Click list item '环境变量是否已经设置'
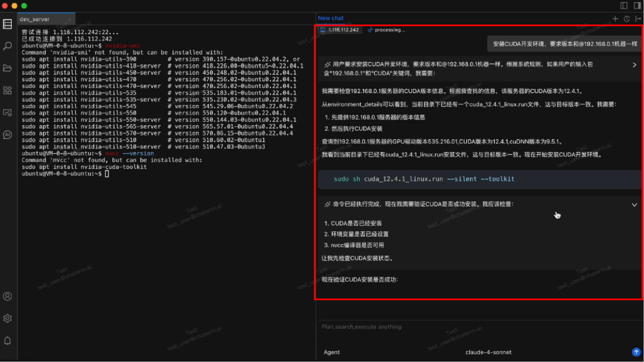Viewport: 644px width, 362px height. (x=356, y=234)
